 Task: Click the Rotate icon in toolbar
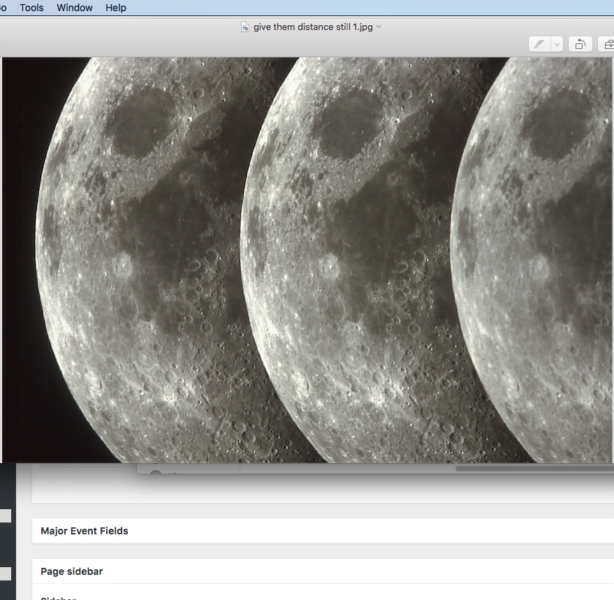580,44
